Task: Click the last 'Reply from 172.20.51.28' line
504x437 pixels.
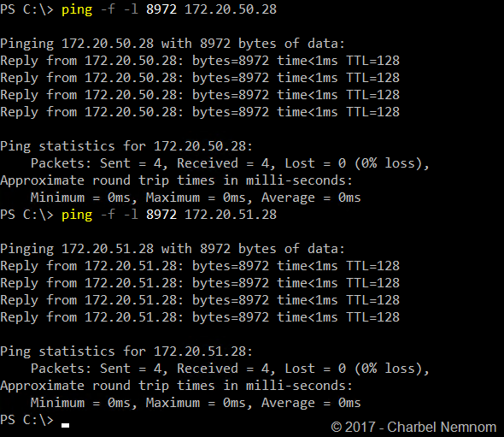Action: pyautogui.click(x=200, y=317)
